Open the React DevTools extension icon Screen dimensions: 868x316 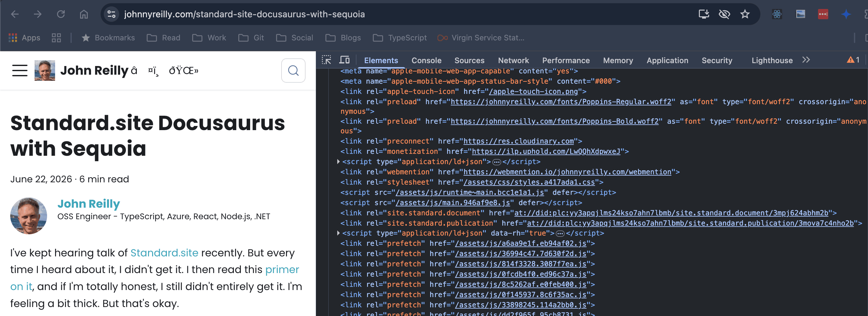point(777,14)
